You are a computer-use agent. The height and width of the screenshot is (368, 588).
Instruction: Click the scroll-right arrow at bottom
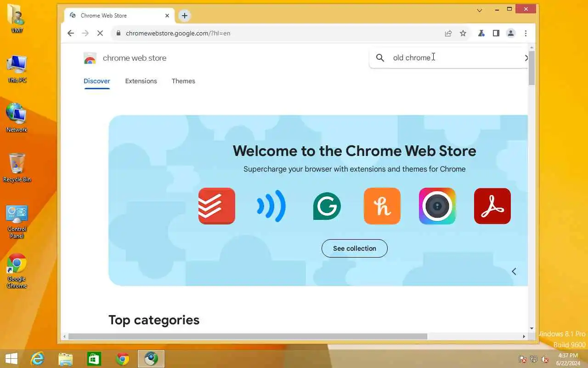(x=524, y=337)
